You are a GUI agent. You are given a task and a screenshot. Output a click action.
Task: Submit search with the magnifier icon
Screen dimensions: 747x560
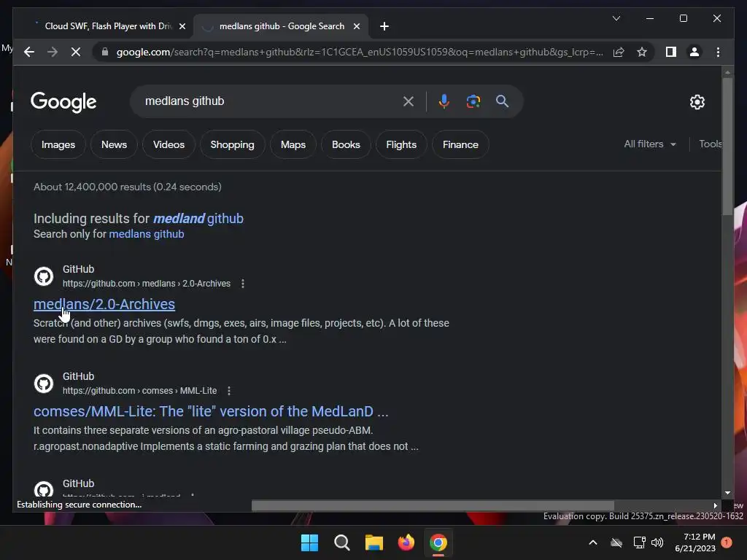502,101
